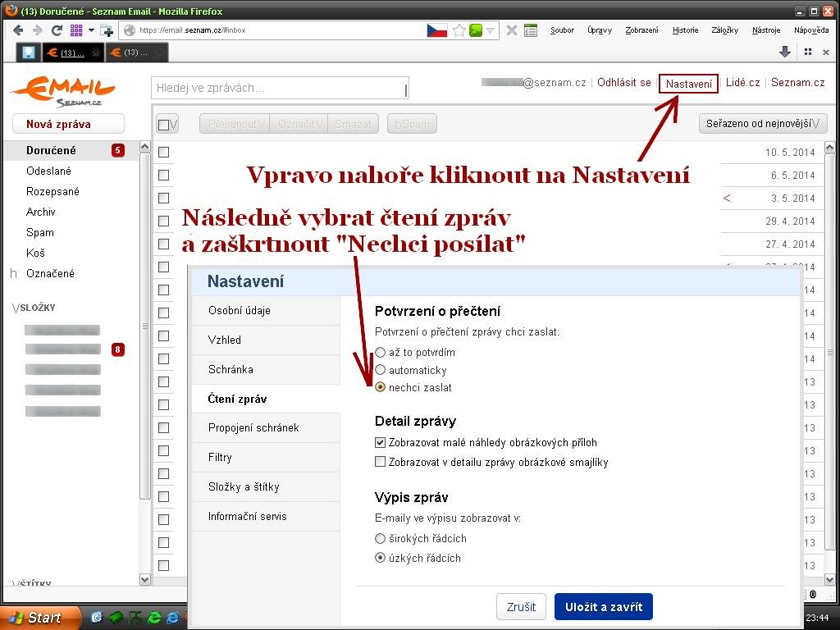Screen dimensions: 840x630
Task: Switch to 'Propojení schránek' settings tab
Action: (x=267, y=428)
